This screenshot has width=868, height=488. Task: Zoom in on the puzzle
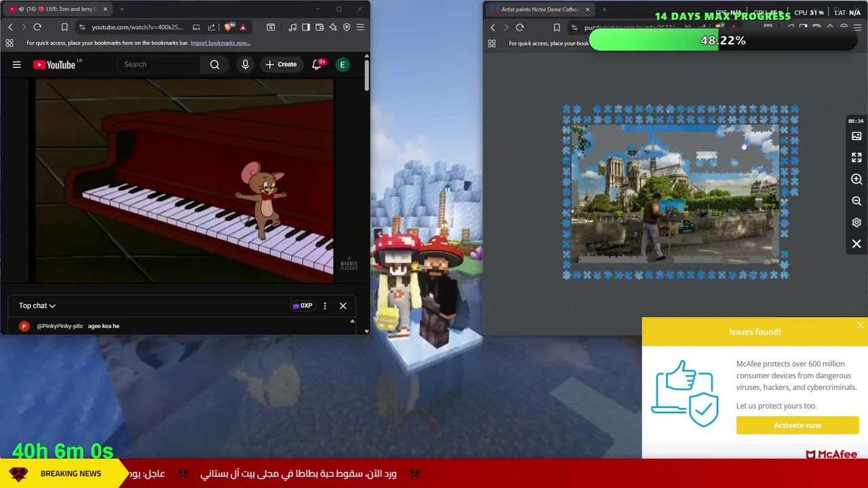tap(856, 180)
